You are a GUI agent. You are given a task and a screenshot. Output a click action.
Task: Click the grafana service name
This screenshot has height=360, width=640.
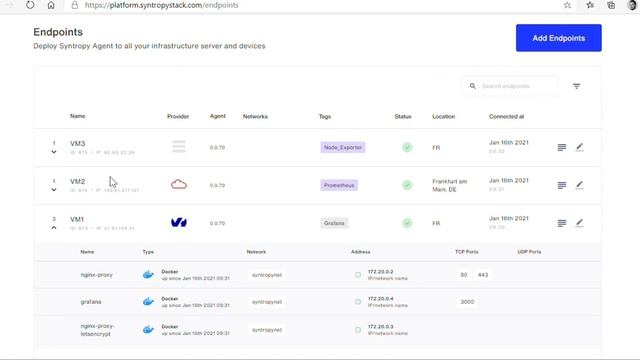click(91, 302)
